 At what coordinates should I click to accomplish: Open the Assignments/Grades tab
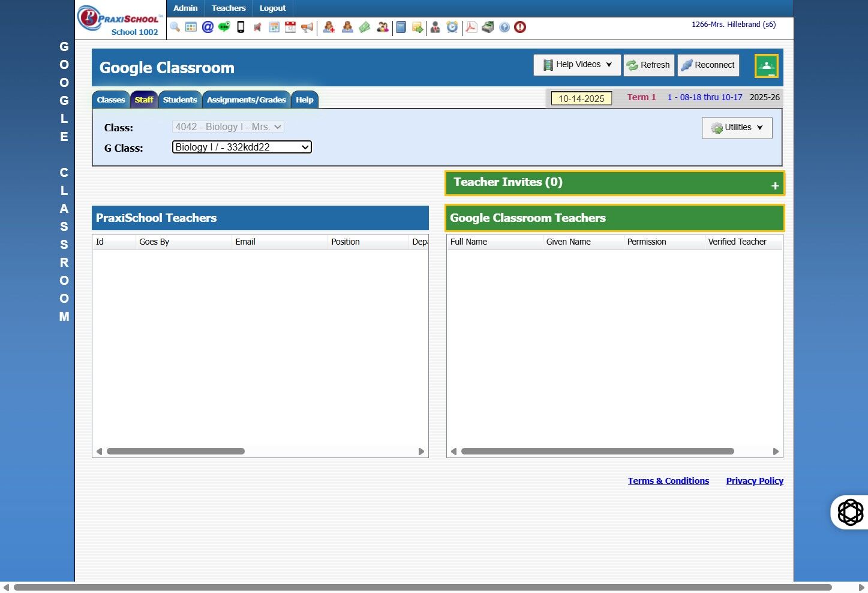[247, 100]
